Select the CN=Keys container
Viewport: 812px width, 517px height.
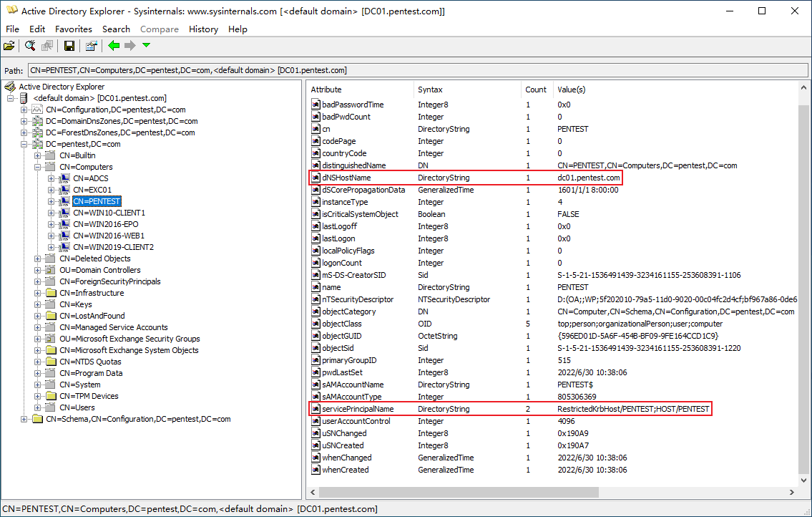point(76,304)
